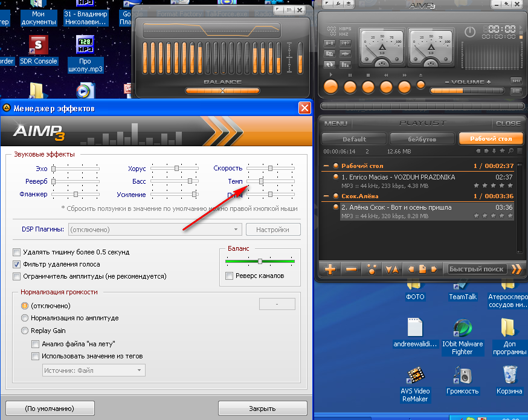528x420 pixels.
Task: Switch to next playlist with right arrow
Action: 434,269
